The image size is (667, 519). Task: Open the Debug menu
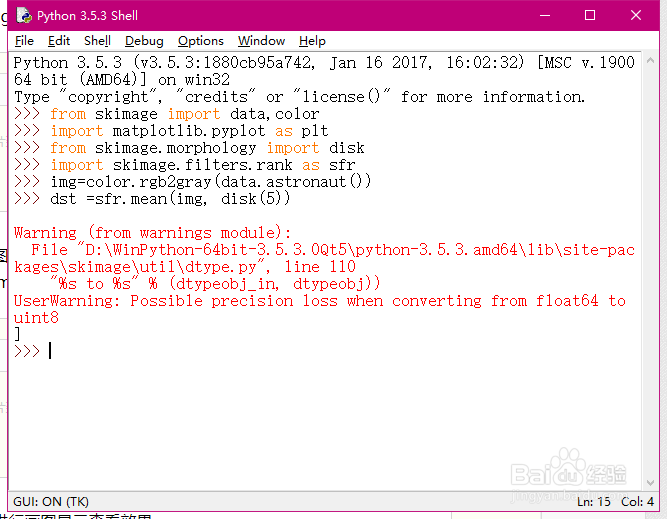144,41
